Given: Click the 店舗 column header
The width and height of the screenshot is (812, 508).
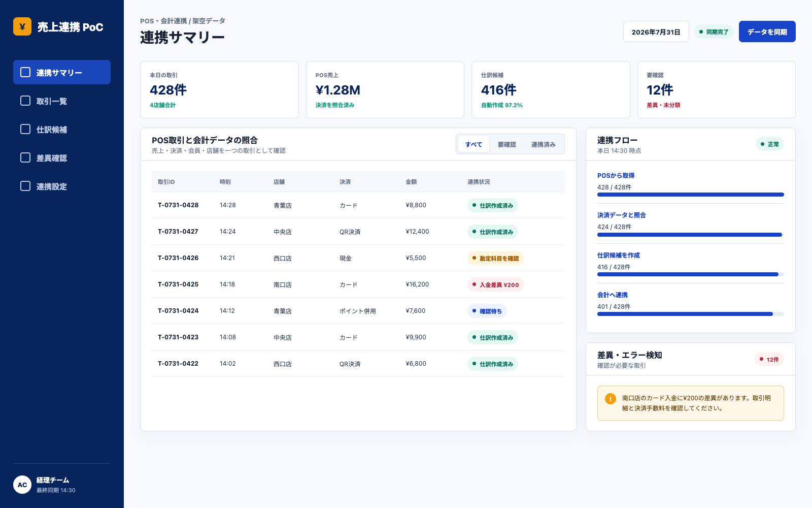Looking at the screenshot, I should tap(279, 182).
